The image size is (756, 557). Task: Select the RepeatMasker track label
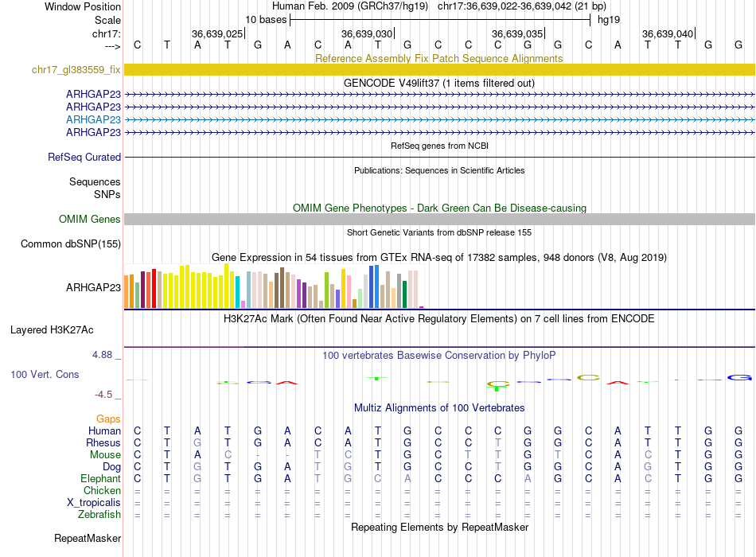pyautogui.click(x=88, y=539)
